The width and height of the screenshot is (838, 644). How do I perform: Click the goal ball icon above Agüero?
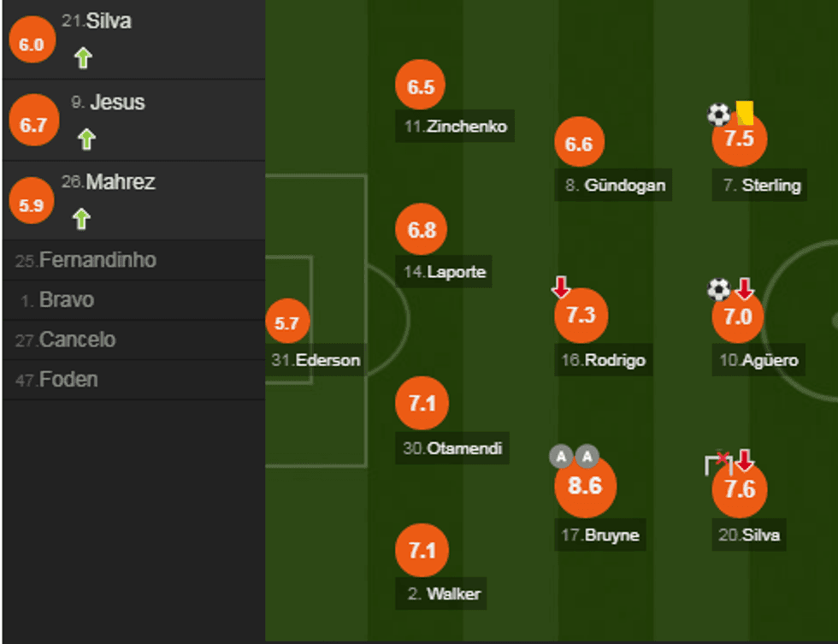click(x=718, y=289)
